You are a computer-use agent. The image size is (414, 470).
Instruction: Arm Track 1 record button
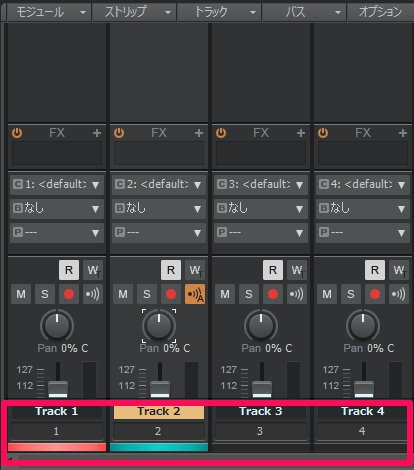[x=69, y=294]
